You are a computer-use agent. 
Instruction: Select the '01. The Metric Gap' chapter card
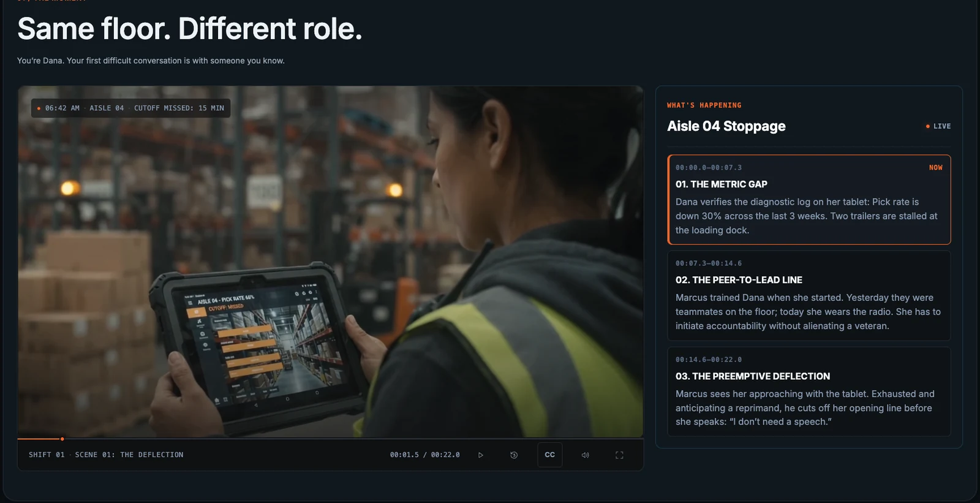[809, 200]
